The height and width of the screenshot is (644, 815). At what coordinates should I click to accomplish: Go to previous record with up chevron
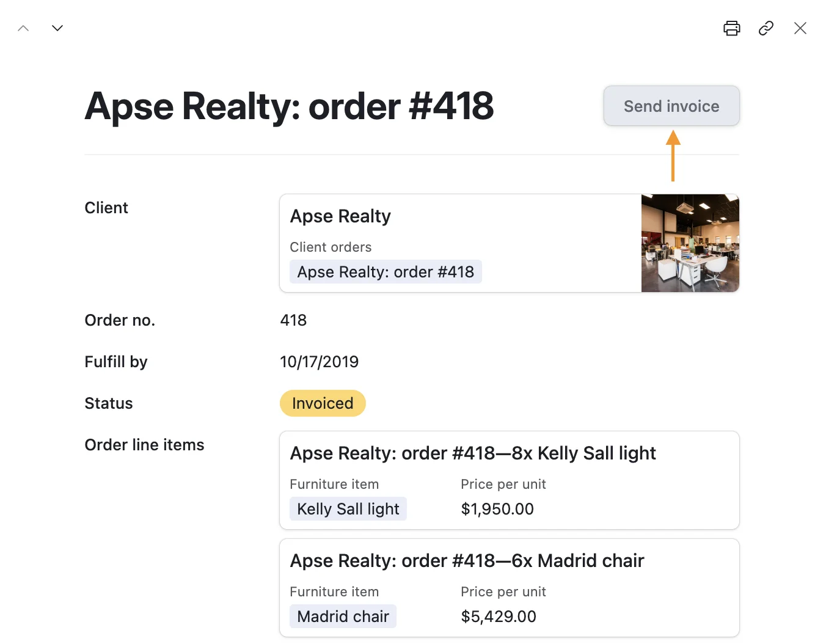click(x=23, y=28)
